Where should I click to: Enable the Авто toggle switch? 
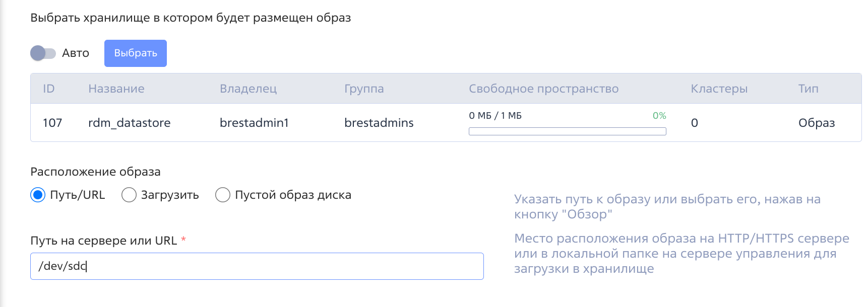(x=43, y=52)
